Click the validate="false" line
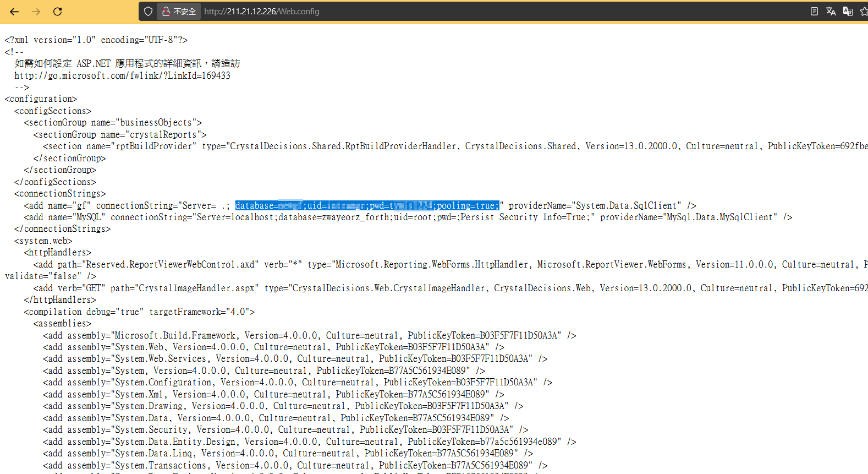 (50, 276)
